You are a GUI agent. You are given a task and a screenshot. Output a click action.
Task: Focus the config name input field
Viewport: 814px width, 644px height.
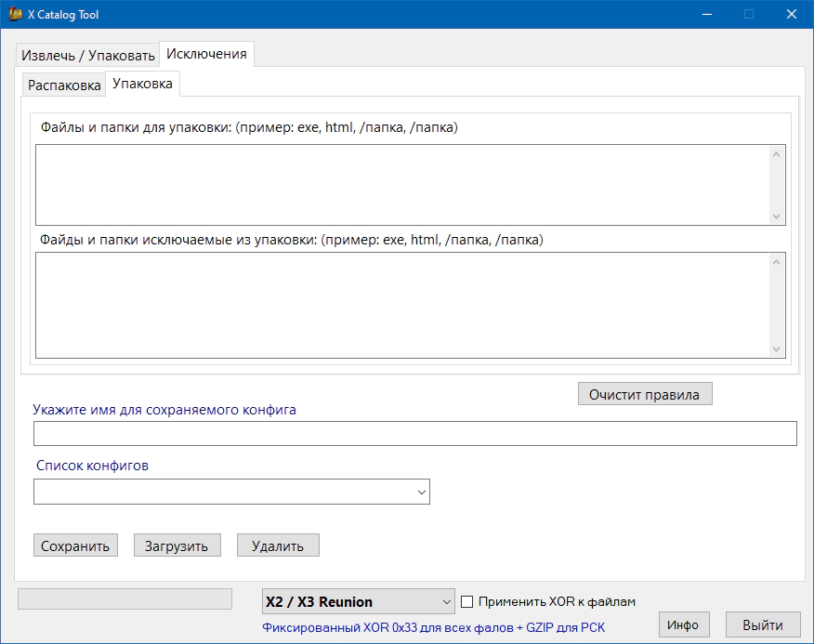tap(414, 434)
